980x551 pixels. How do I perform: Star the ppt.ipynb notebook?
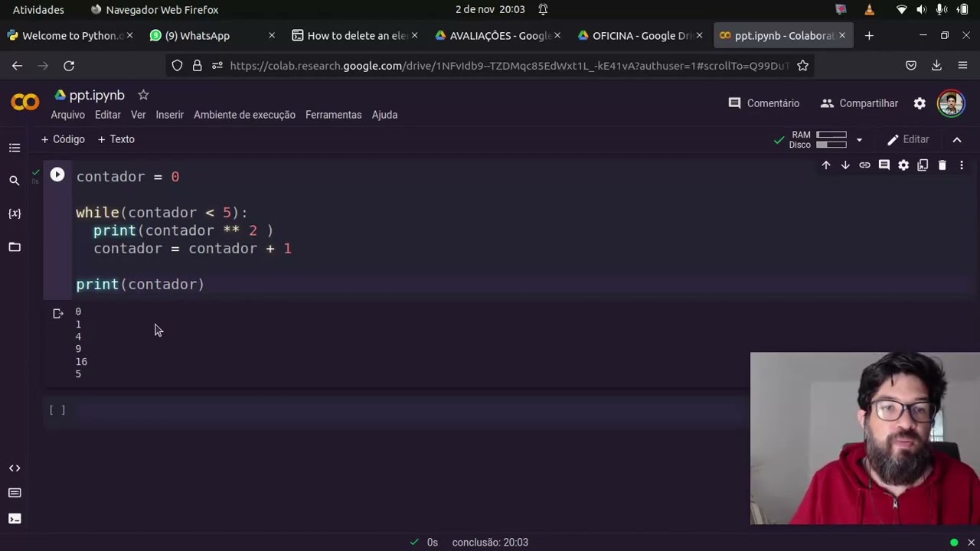[x=143, y=95]
